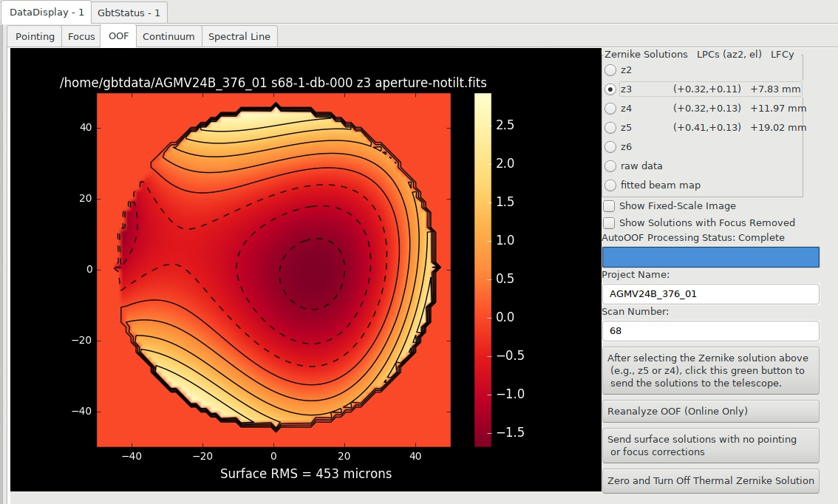Switch to the Continuum tab

[168, 36]
